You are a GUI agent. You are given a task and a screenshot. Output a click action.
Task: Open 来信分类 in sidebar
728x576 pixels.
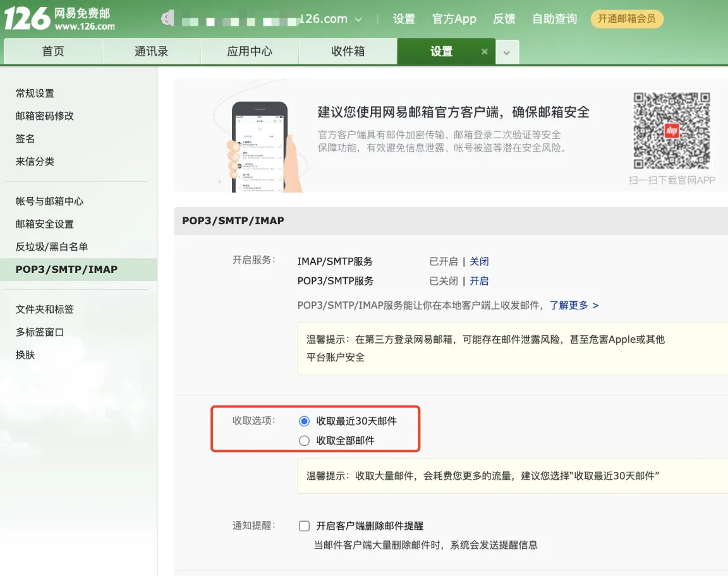[35, 162]
